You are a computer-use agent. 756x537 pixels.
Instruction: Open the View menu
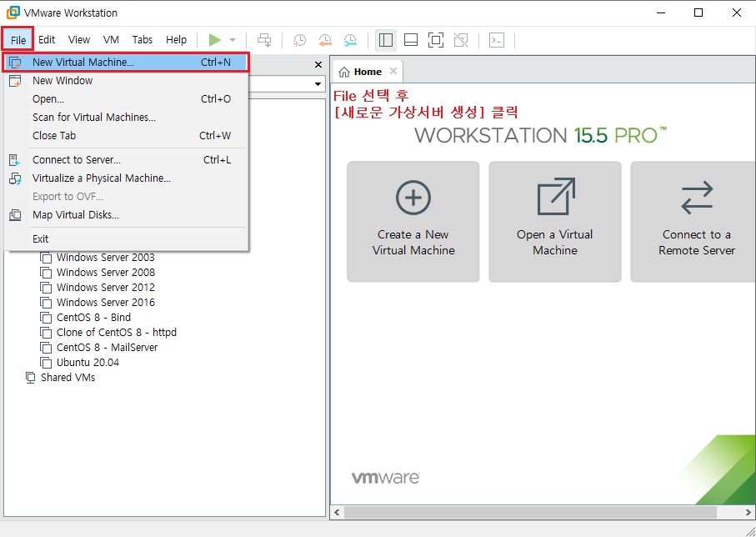pos(79,39)
